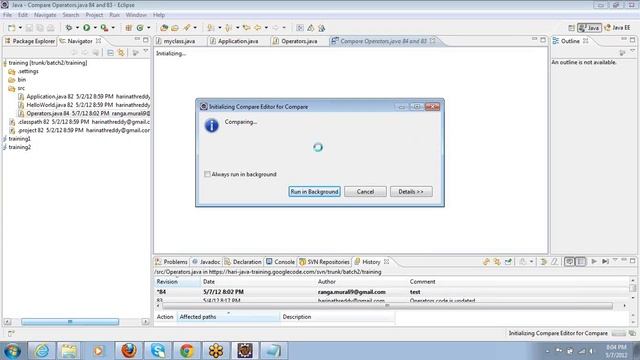The image size is (640, 360).
Task: Click the Back navigation arrow in toolbar
Action: pos(258,28)
